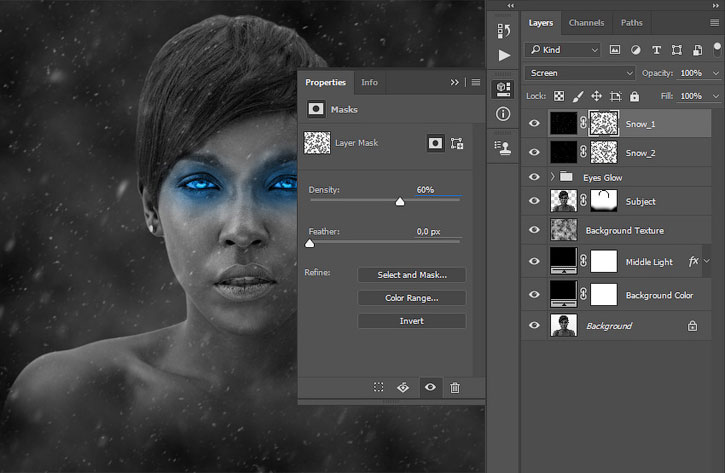Select the Subject layer mask thumbnail

click(603, 201)
